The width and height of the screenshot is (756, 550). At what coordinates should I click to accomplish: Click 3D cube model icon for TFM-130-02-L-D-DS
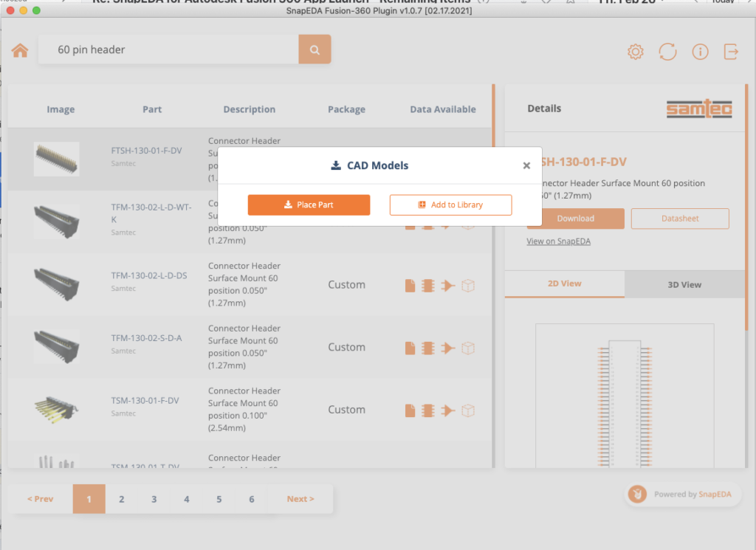[467, 286]
